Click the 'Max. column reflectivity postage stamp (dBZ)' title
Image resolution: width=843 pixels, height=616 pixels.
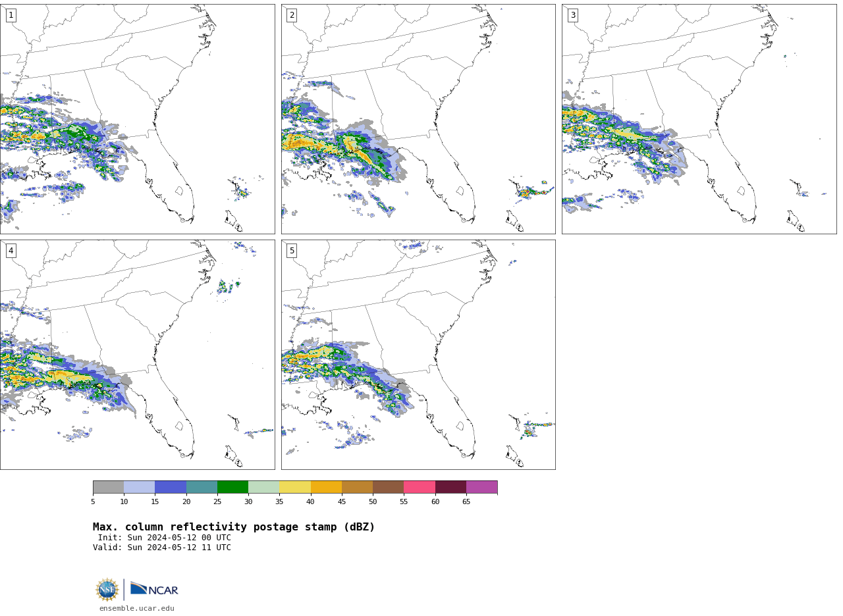234,527
